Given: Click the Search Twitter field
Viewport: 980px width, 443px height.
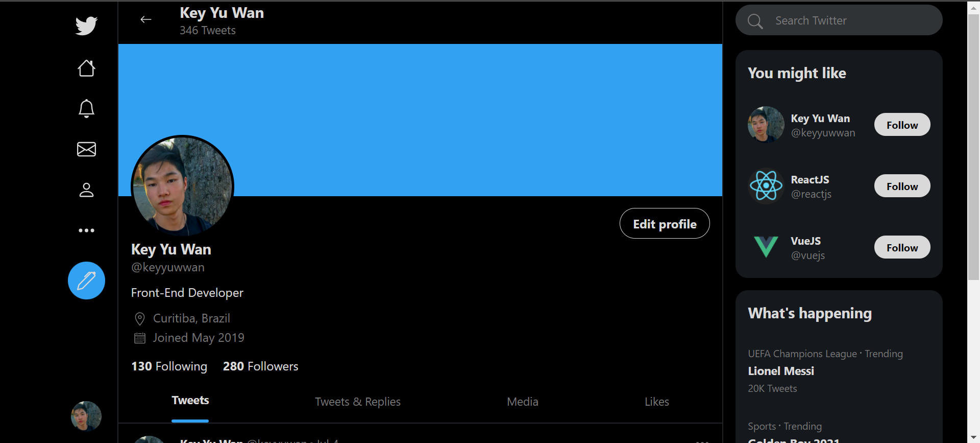Looking at the screenshot, I should (x=839, y=20).
